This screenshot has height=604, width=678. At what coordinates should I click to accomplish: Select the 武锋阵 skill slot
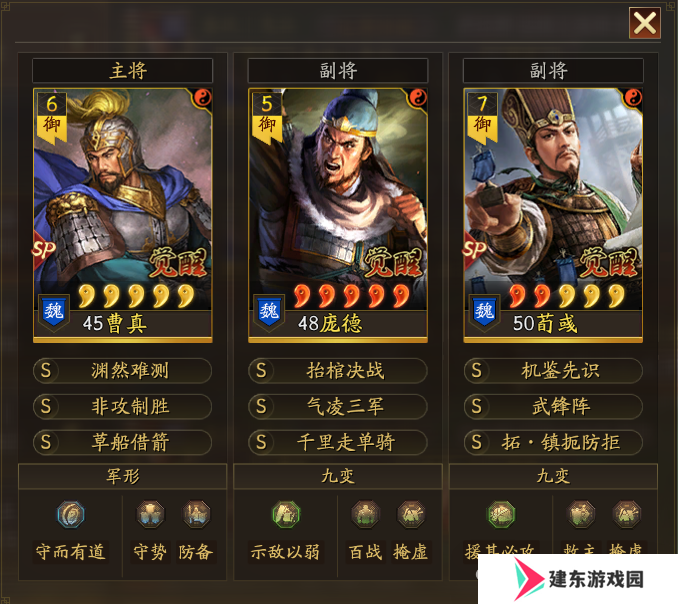553,406
